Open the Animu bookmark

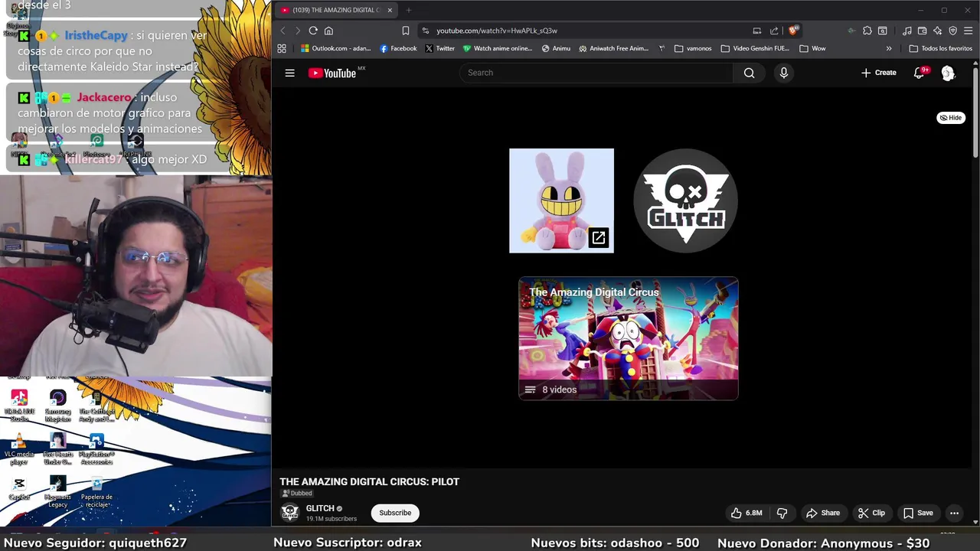click(x=556, y=48)
